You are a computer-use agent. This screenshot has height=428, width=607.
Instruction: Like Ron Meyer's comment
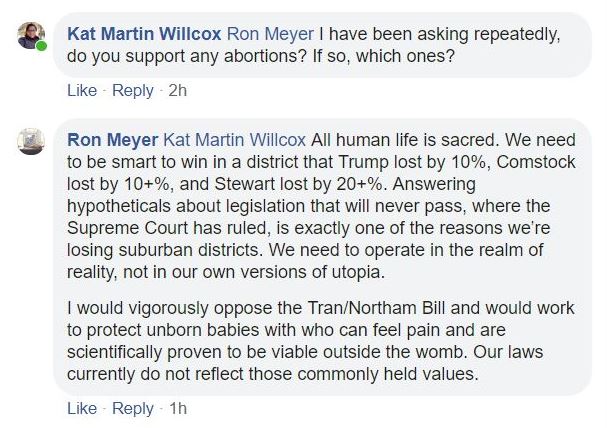point(81,408)
